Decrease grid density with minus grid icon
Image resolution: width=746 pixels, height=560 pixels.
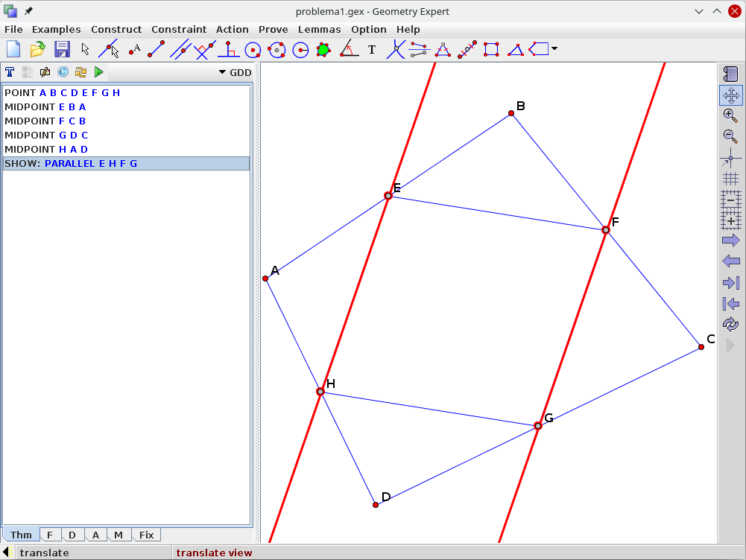(731, 200)
